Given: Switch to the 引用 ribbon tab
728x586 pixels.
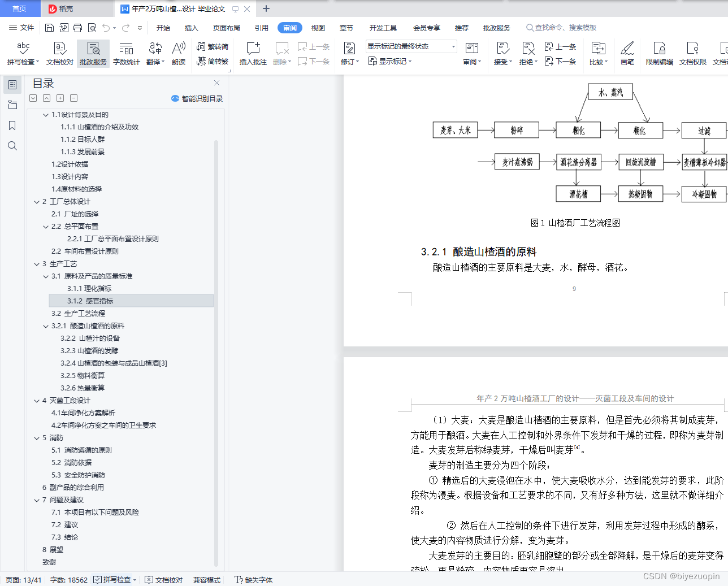Looking at the screenshot, I should [x=262, y=28].
